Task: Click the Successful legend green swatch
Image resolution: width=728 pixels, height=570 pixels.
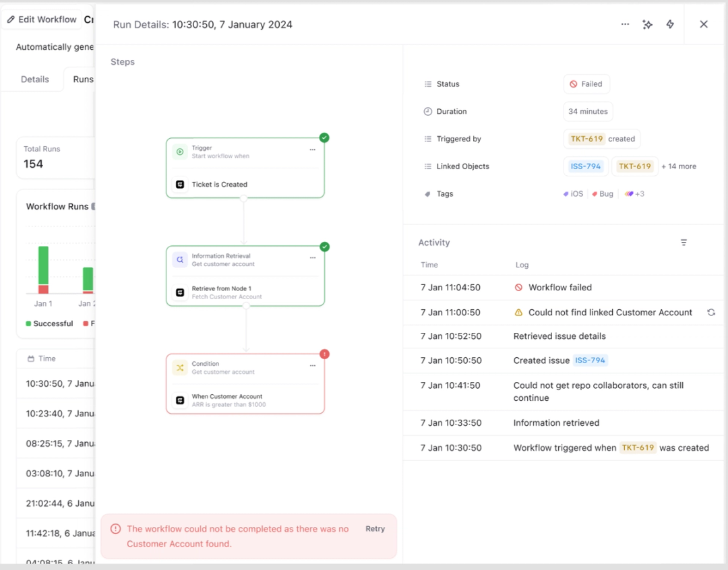Action: 28,323
